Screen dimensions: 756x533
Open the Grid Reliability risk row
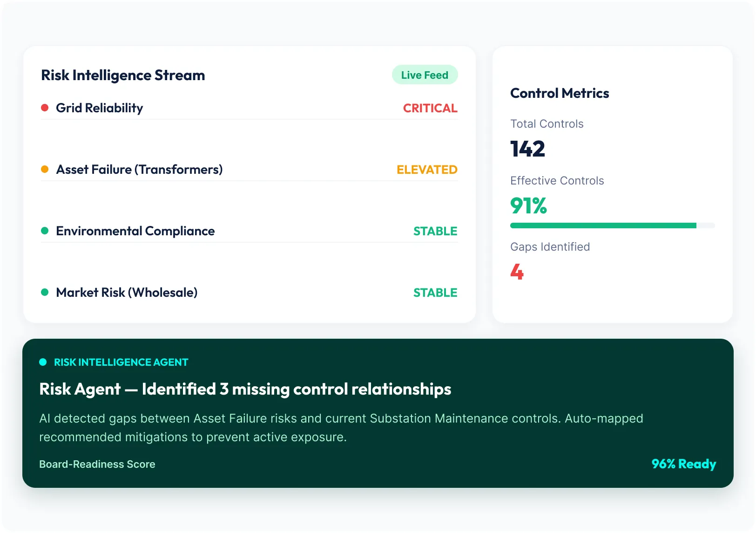[x=250, y=109]
